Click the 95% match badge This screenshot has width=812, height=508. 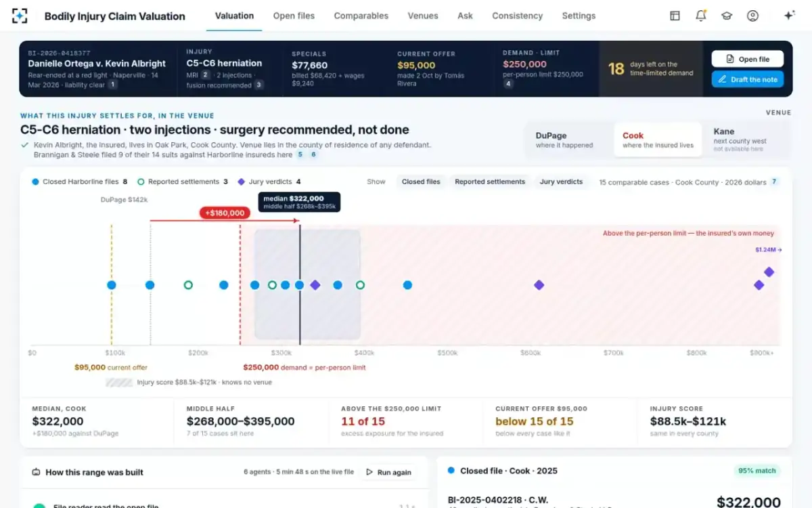pyautogui.click(x=757, y=471)
